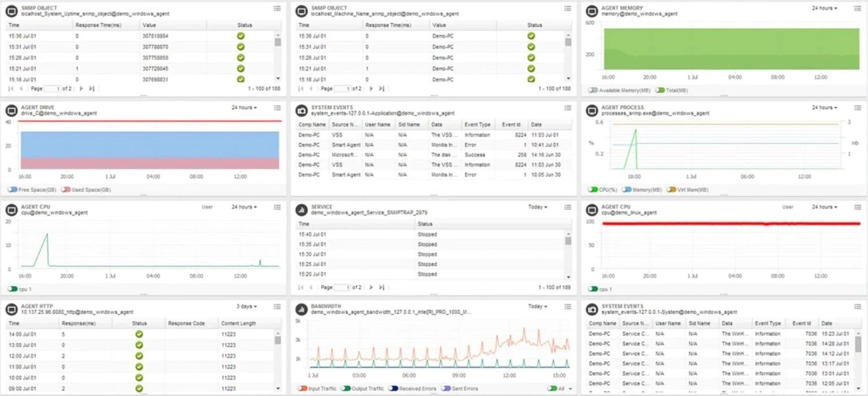This screenshot has height=396, width=868.
Task: Open the Agent Drive widget menu icon
Action: click(x=277, y=108)
